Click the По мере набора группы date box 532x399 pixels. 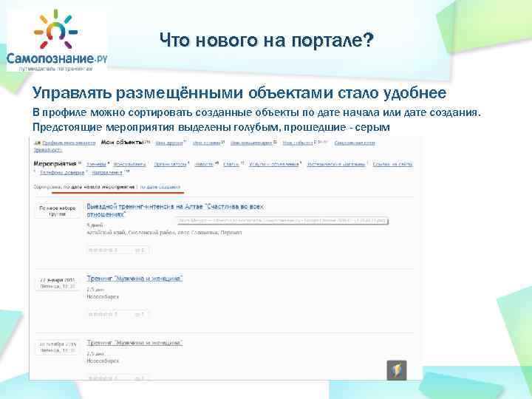(x=58, y=211)
